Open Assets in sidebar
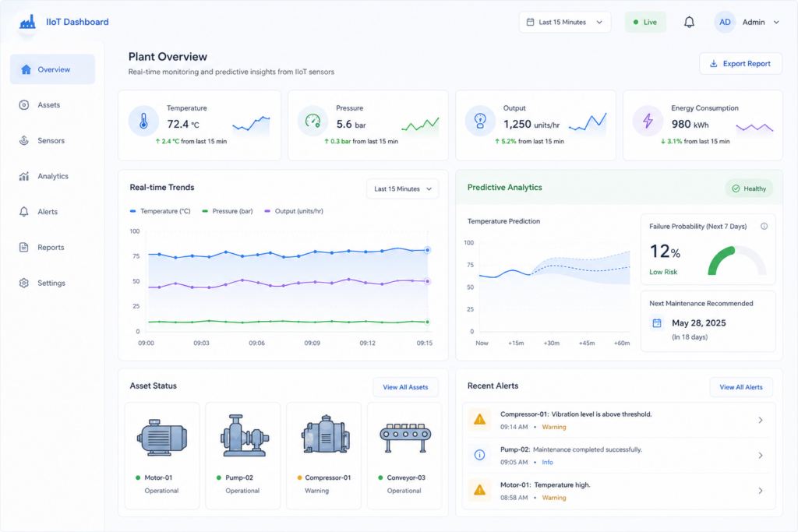Viewport: 798px width, 532px height. point(52,105)
